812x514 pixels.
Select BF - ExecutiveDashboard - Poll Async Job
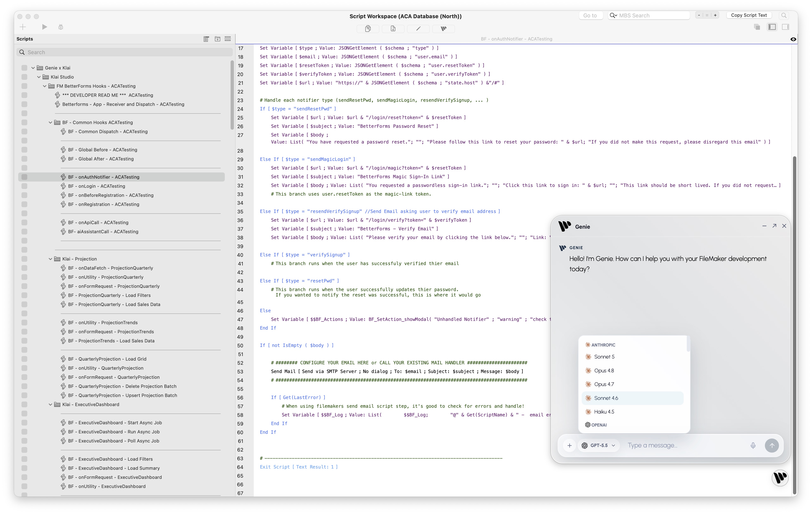point(113,441)
